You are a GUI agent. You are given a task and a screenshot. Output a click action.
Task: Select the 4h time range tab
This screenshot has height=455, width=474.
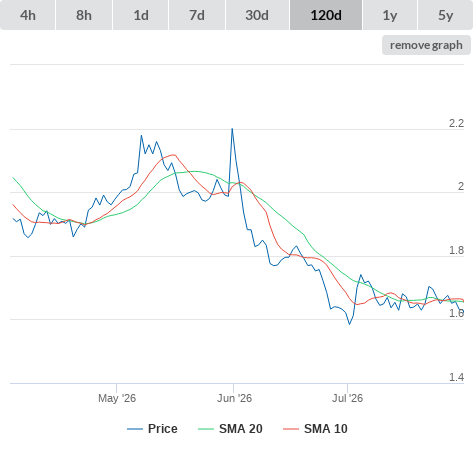(28, 15)
